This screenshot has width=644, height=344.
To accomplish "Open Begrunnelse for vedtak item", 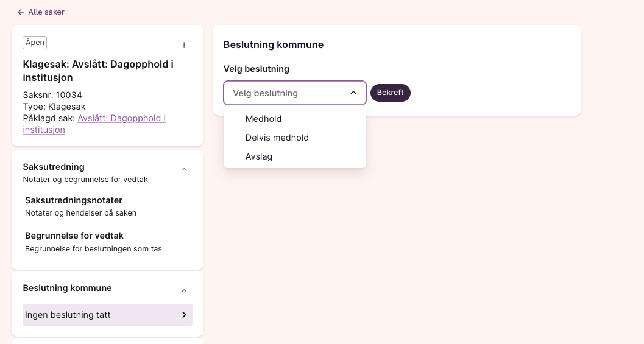I will click(x=74, y=236).
